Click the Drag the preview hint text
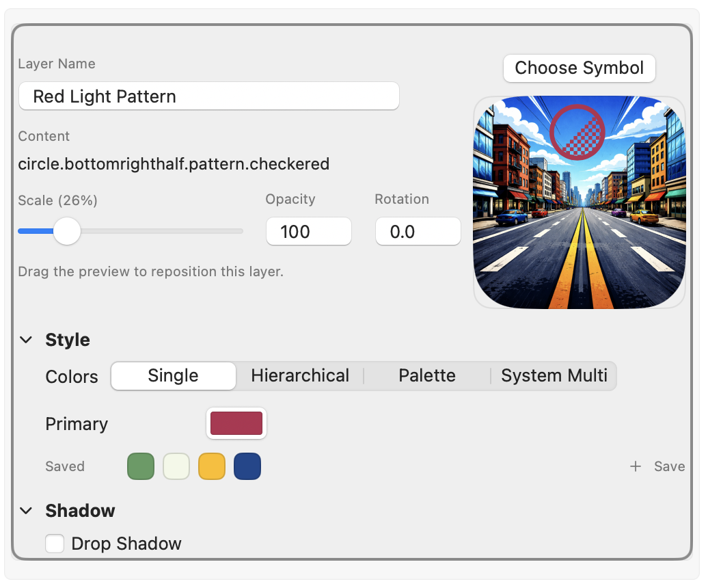 pyautogui.click(x=151, y=271)
